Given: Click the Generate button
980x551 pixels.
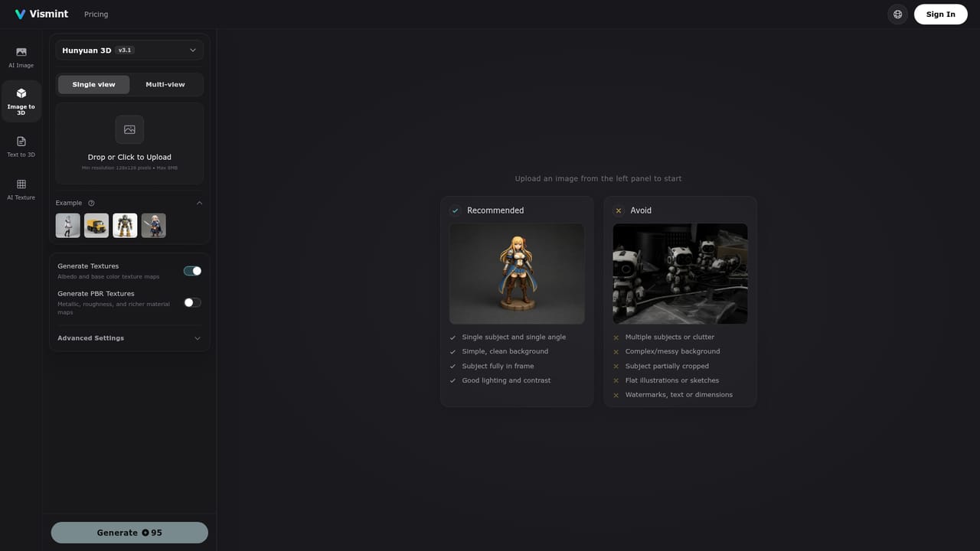Looking at the screenshot, I should 129,533.
